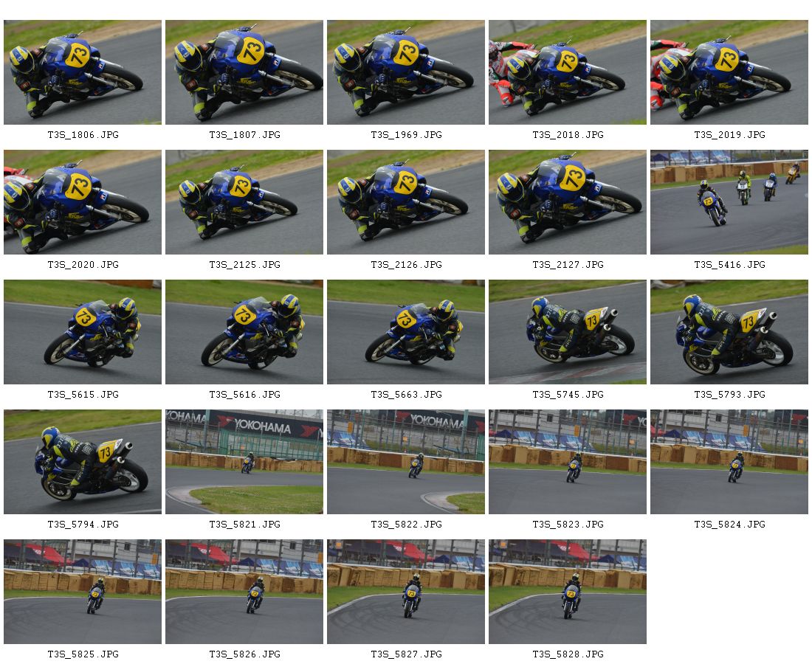The image size is (812, 664).
Task: Click thumbnail image T3S_1969.JPG
Action: pos(406,72)
